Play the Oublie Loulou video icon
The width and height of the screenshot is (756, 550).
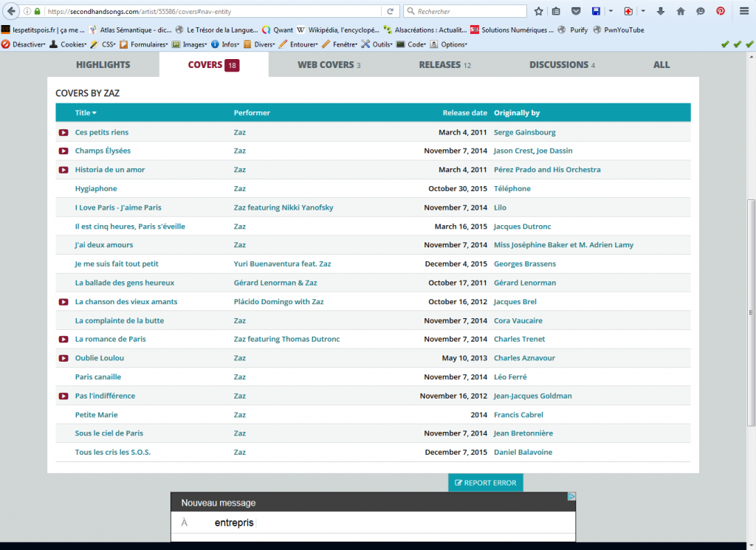(63, 358)
